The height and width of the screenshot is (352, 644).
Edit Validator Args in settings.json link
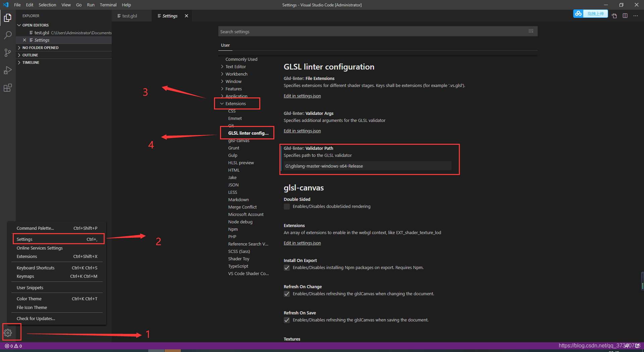[x=302, y=131]
